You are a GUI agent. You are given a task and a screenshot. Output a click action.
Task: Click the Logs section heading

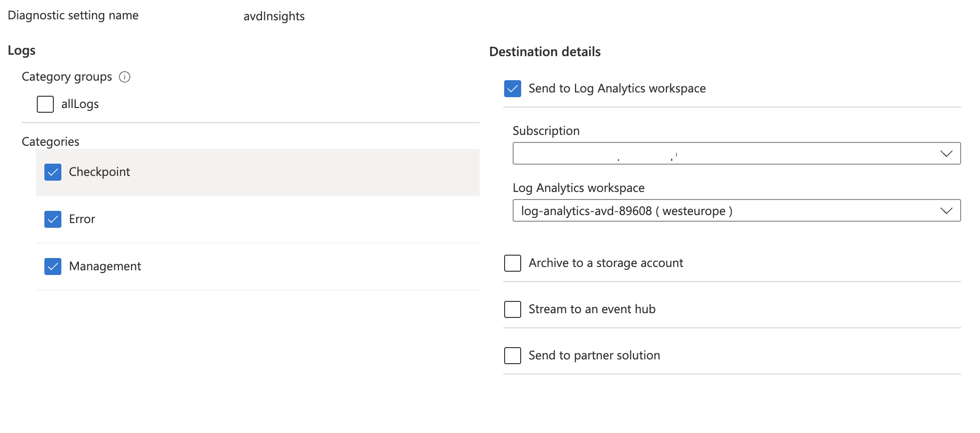(x=22, y=50)
